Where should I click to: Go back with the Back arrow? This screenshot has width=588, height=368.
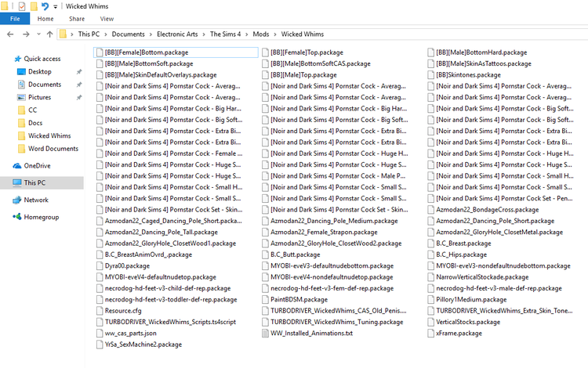[x=10, y=34]
